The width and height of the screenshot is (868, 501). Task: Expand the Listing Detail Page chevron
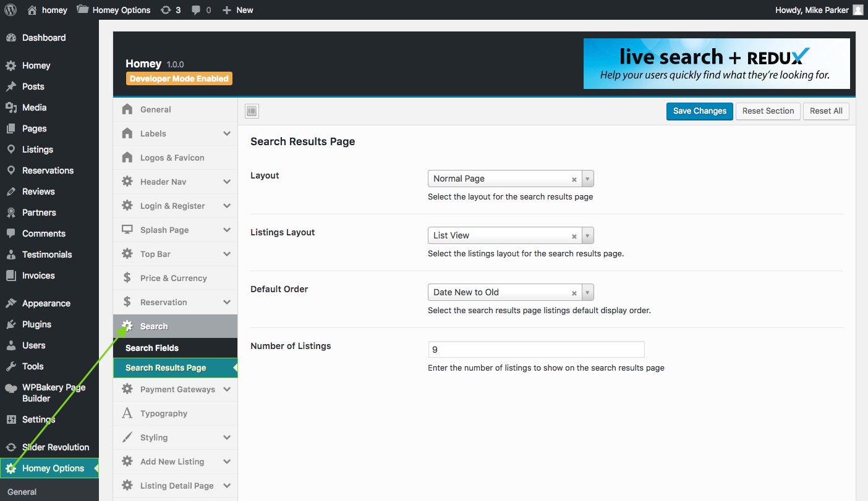coord(227,486)
